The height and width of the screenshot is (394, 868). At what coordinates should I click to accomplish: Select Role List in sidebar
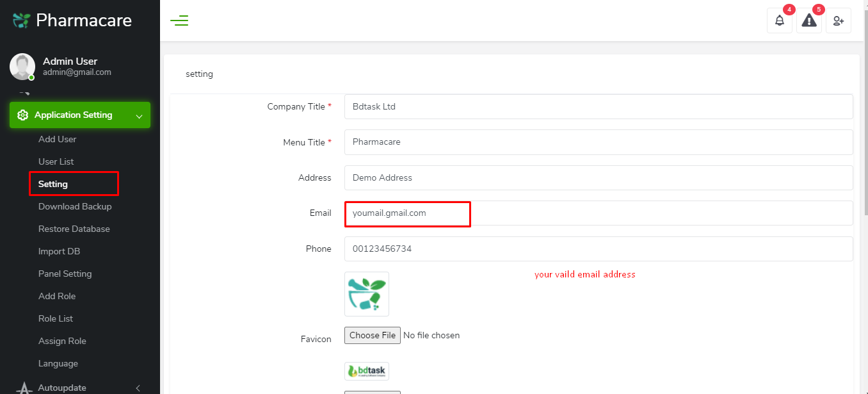[x=56, y=318]
